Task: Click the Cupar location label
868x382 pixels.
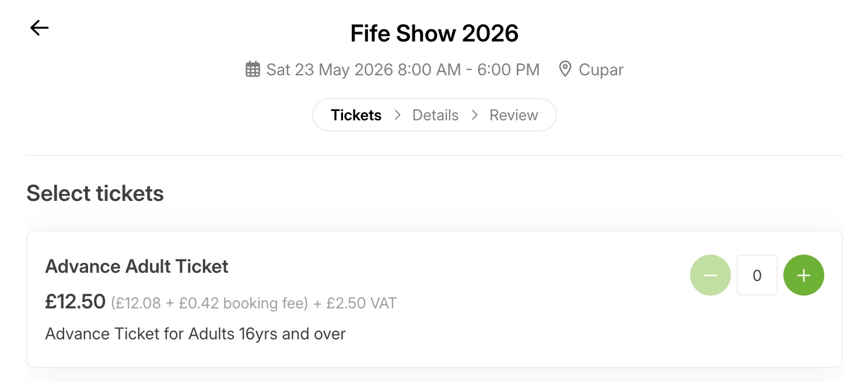Action: coord(601,70)
